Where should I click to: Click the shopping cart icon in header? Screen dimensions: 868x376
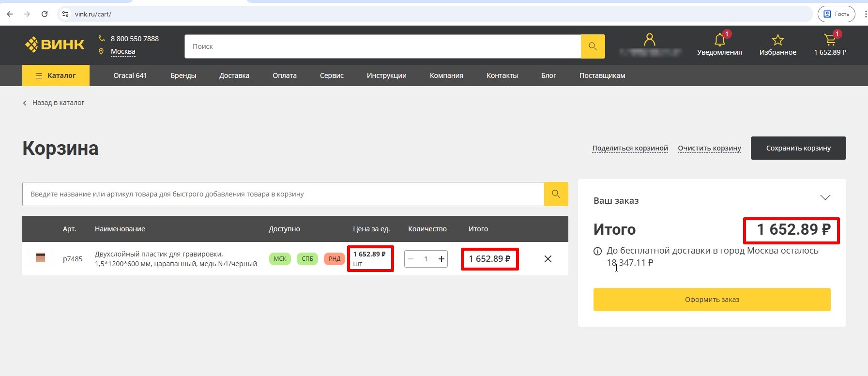[830, 40]
